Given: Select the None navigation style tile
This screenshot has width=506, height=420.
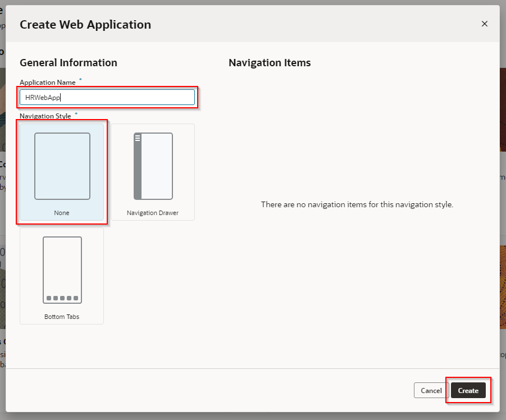Looking at the screenshot, I should [x=62, y=171].
